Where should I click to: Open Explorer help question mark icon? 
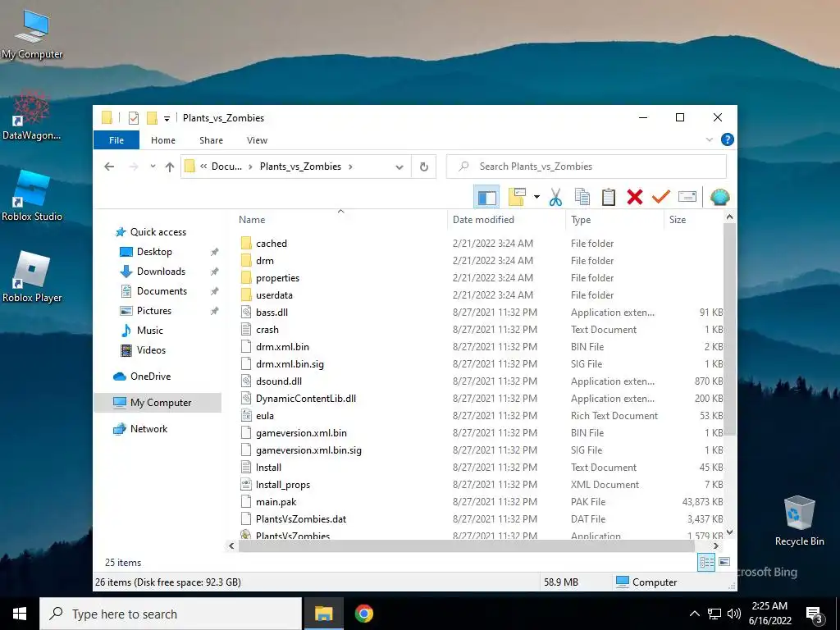727,139
